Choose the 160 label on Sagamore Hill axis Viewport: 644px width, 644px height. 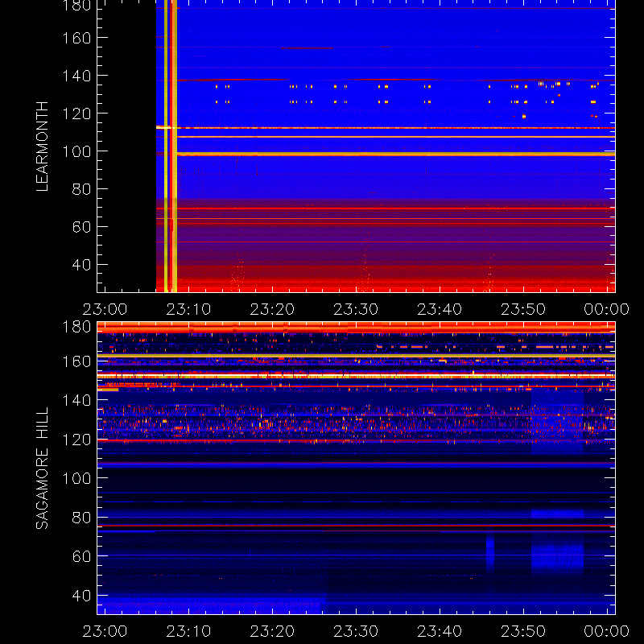click(x=76, y=361)
